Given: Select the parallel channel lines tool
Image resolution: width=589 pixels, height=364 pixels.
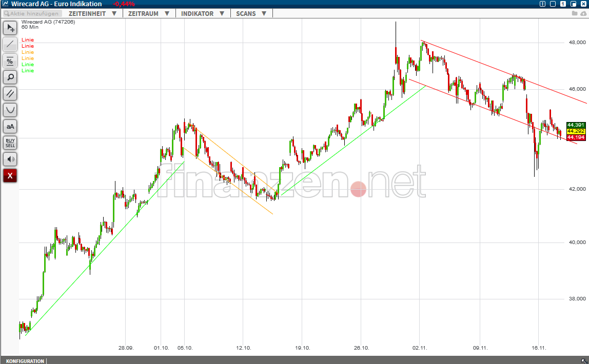Looking at the screenshot, I should point(10,93).
